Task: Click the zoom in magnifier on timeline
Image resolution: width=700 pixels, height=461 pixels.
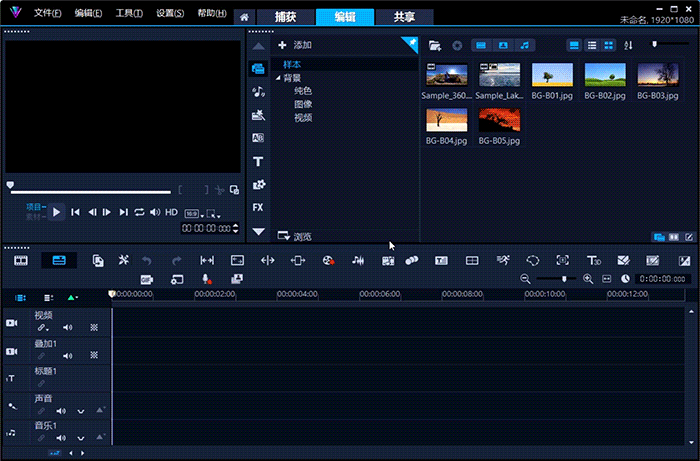Action: click(588, 279)
